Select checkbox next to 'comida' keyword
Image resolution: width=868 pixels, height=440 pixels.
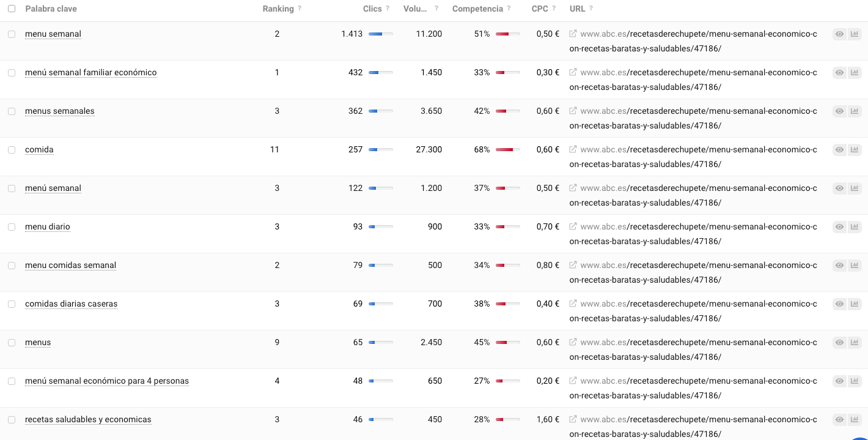[12, 150]
